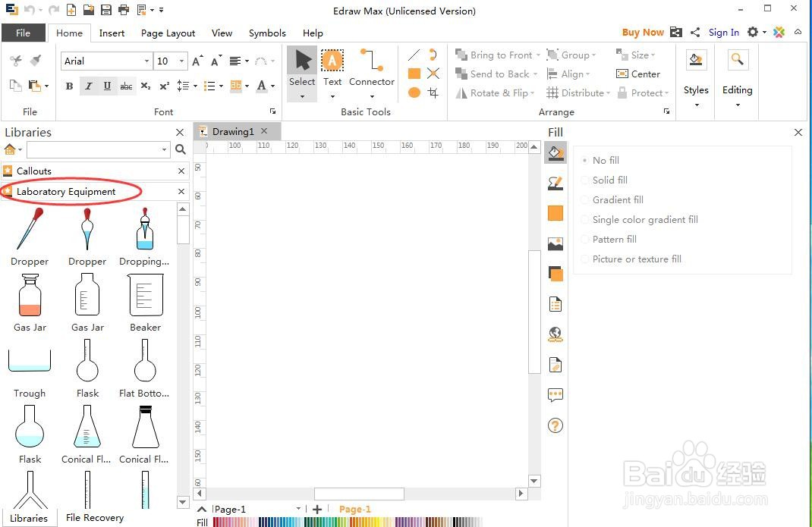The image size is (812, 527).
Task: Open the Insert picture sidebar icon
Action: point(555,243)
